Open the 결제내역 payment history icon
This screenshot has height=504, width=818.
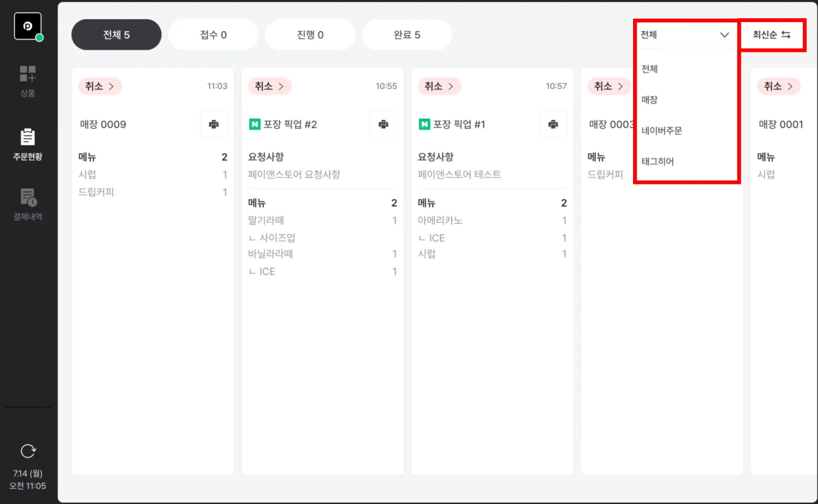28,204
